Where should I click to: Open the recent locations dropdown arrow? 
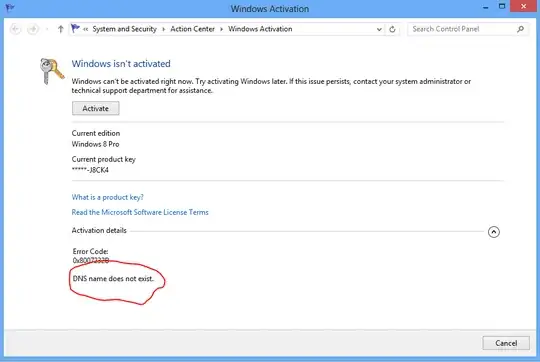tap(47, 29)
